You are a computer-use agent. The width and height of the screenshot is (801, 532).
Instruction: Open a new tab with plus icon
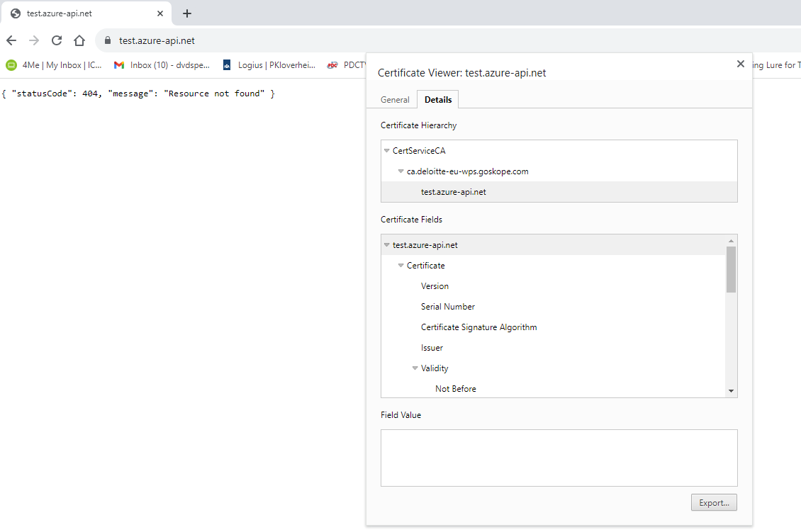(187, 13)
